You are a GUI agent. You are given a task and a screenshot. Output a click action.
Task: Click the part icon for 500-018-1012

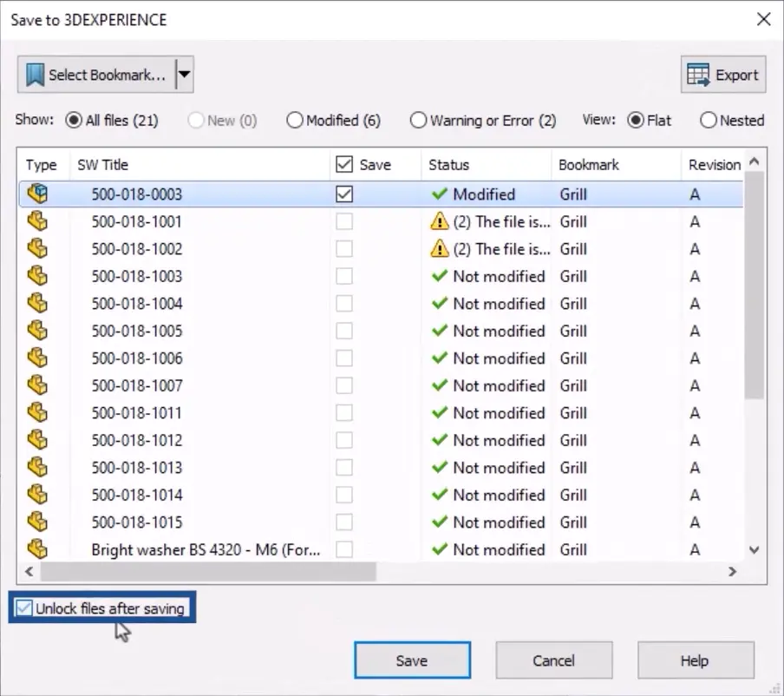[x=37, y=440]
